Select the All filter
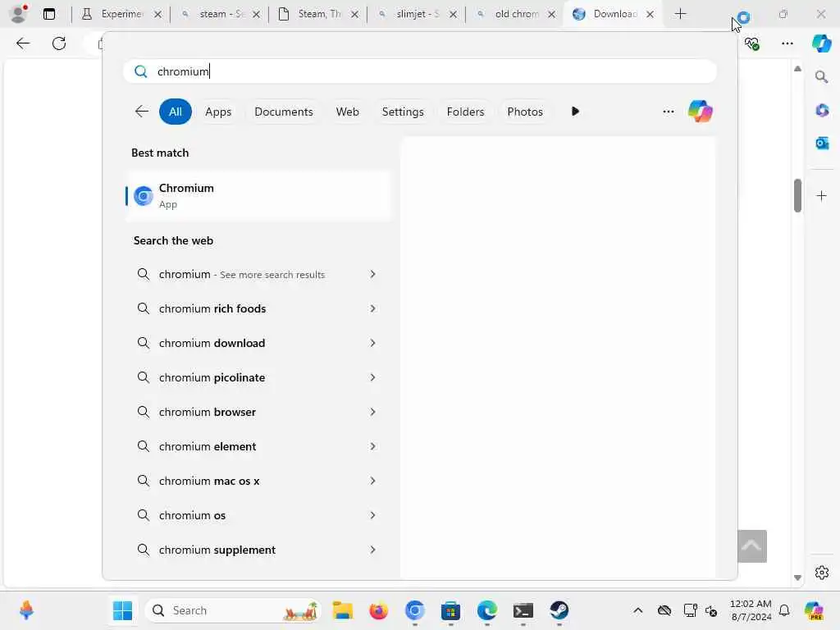Screen dimensions: 840x630 (176, 112)
